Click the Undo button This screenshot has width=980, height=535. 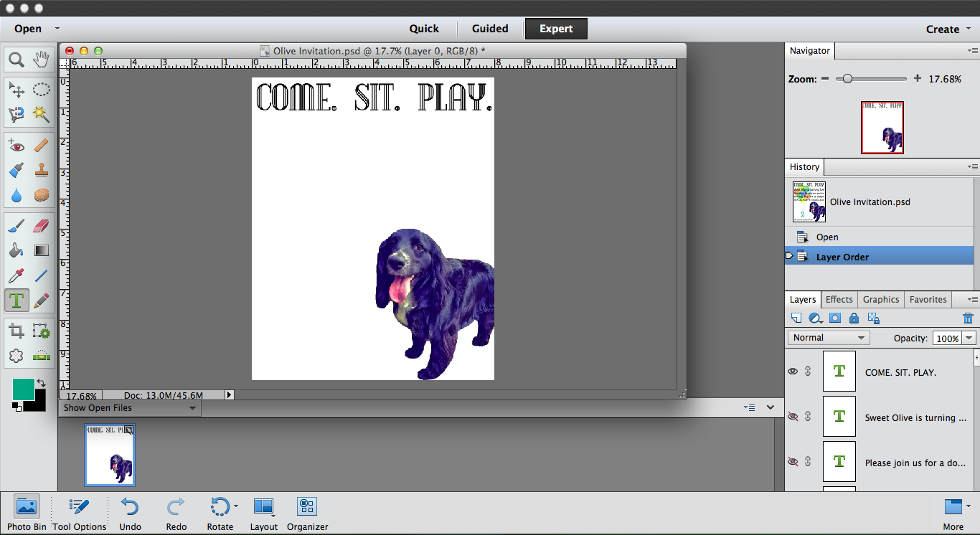pos(130,513)
